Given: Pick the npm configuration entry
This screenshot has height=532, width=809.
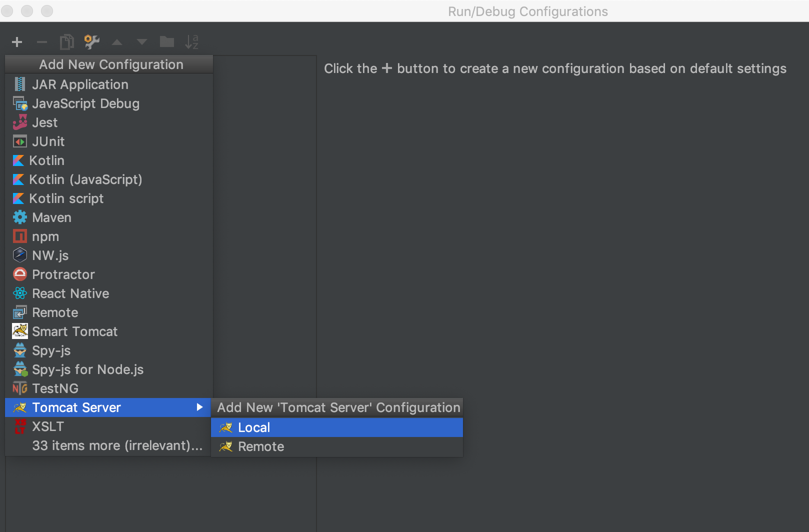Looking at the screenshot, I should coord(45,236).
